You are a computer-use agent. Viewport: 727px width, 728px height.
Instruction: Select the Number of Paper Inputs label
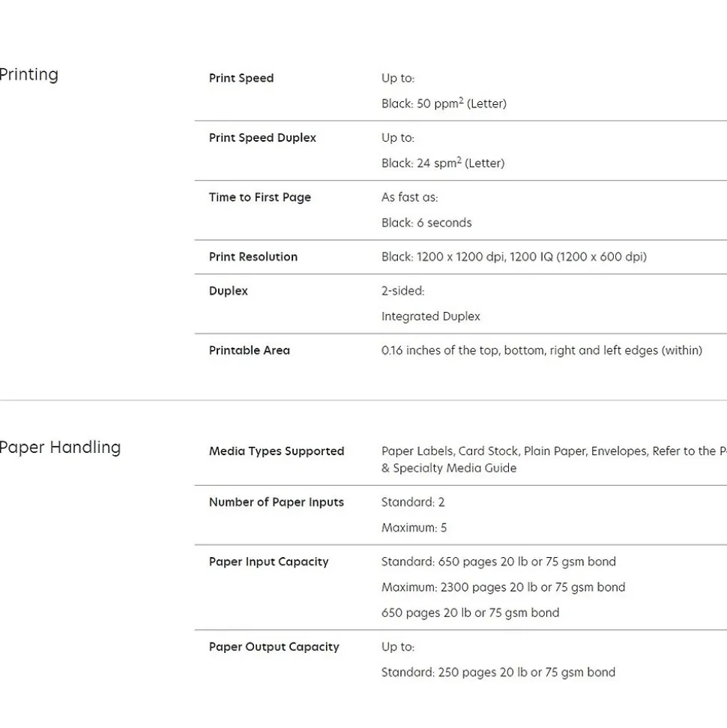coord(276,502)
